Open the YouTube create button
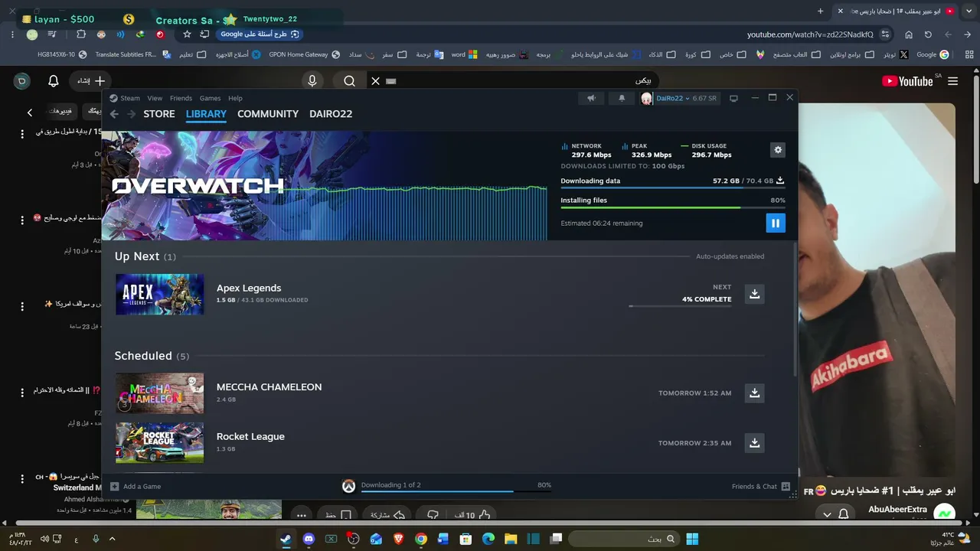Screen dimensions: 980x551 point(91,81)
